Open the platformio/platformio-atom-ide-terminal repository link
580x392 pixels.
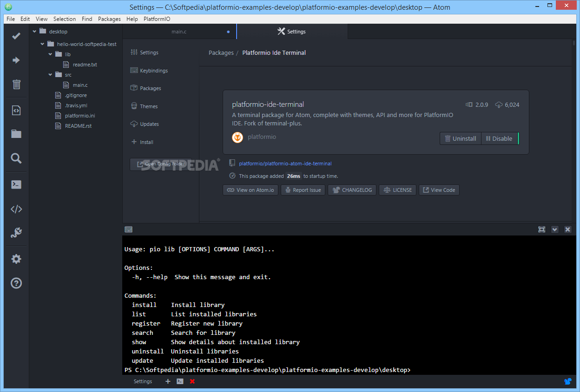[285, 163]
